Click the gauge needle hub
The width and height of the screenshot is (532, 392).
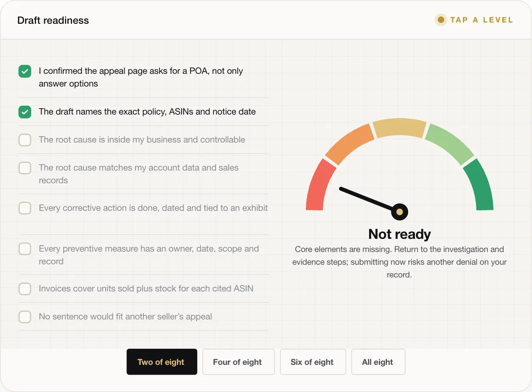click(x=399, y=212)
